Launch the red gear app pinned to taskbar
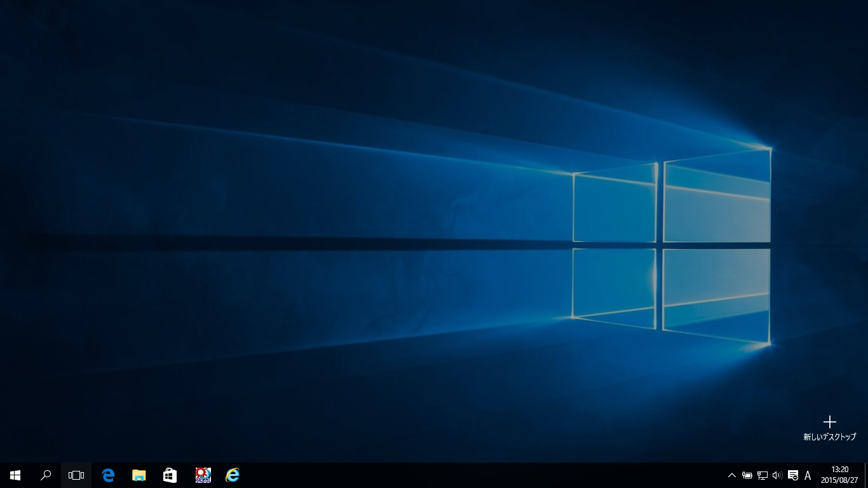Image resolution: width=868 pixels, height=488 pixels. point(203,475)
